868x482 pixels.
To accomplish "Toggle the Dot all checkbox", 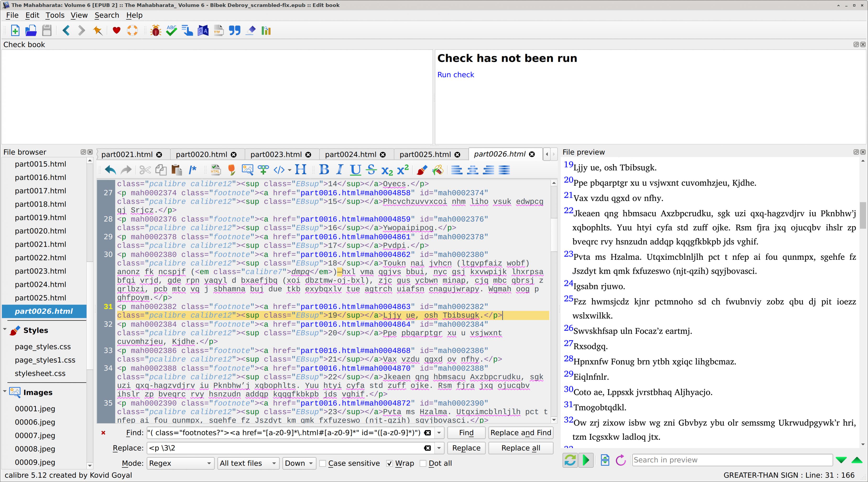I will 423,463.
